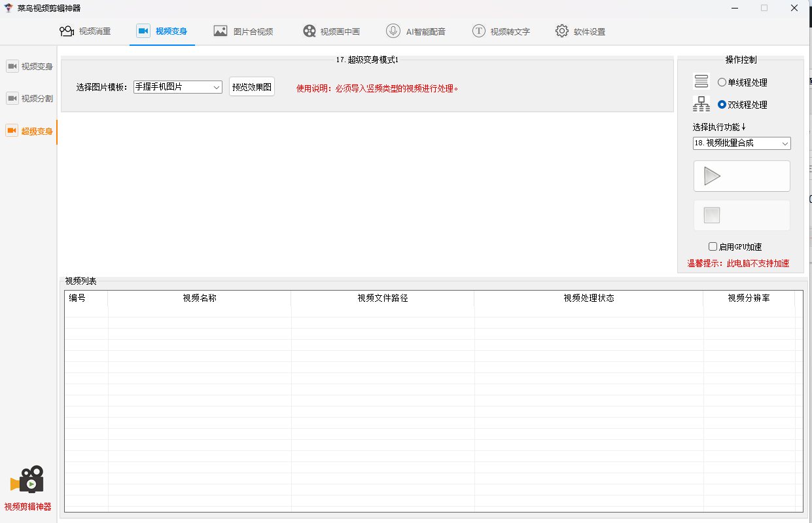Click the AI智能配音 microphone icon
Screen dimensions: 812x523
[393, 31]
